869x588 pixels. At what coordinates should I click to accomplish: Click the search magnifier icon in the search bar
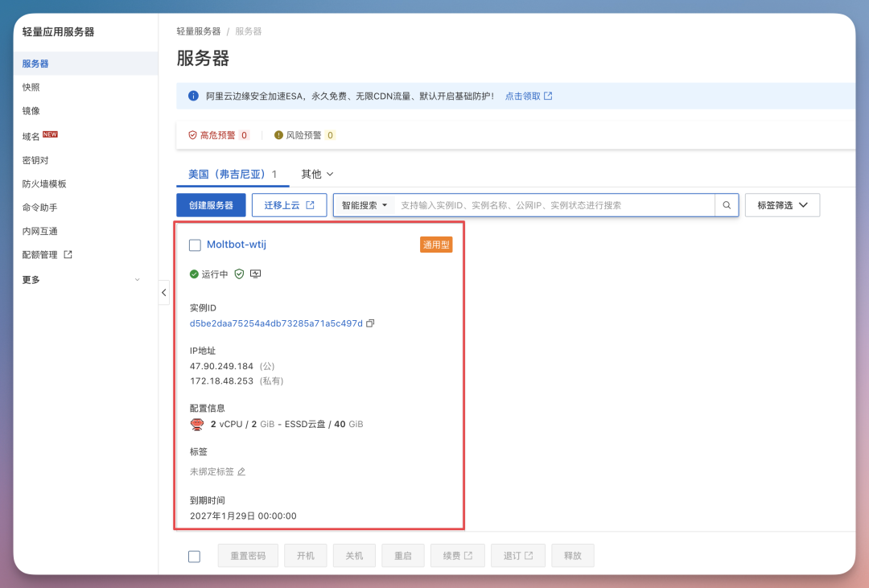(x=726, y=204)
